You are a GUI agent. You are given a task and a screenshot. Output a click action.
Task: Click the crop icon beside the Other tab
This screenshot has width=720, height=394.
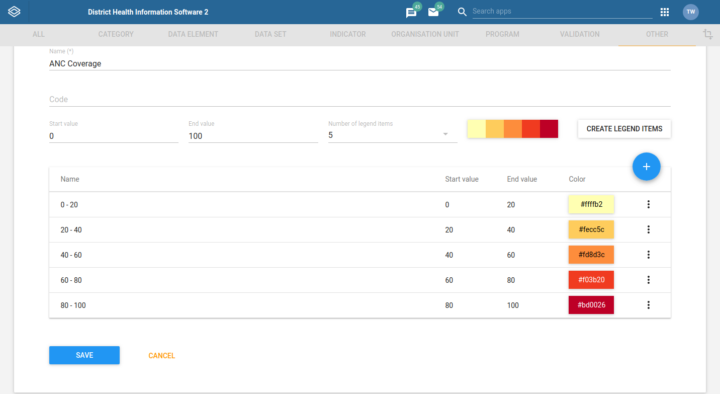click(x=708, y=34)
